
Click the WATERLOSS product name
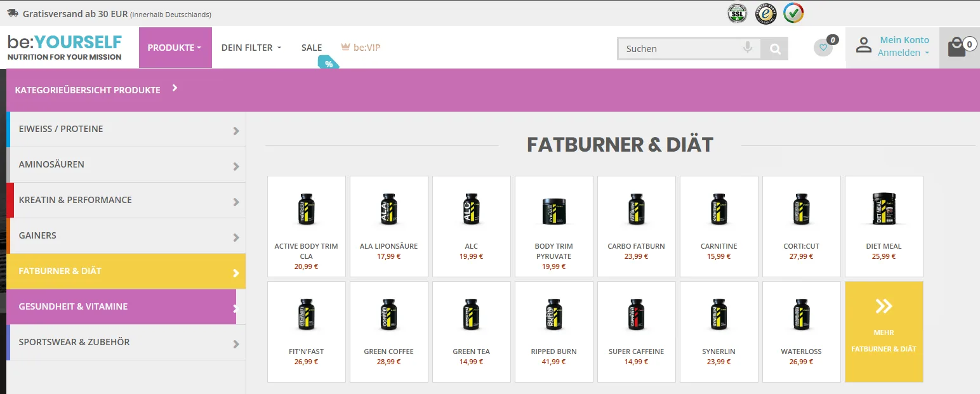coord(801,351)
